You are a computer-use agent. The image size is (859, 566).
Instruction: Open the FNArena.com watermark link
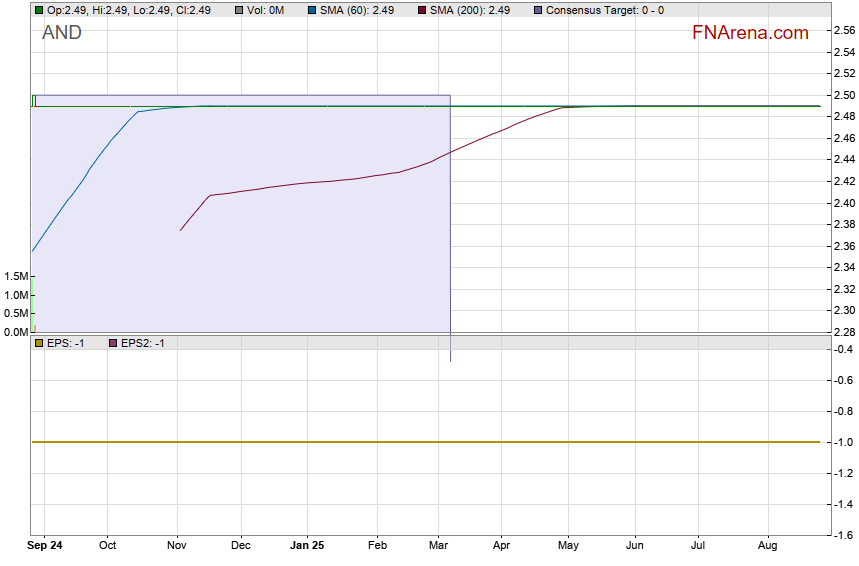pos(749,33)
